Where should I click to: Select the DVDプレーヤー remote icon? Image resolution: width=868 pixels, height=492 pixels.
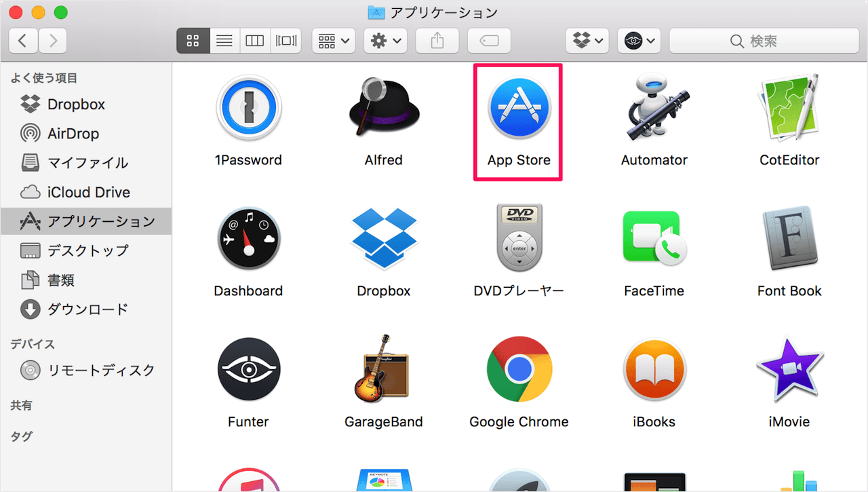(x=519, y=238)
